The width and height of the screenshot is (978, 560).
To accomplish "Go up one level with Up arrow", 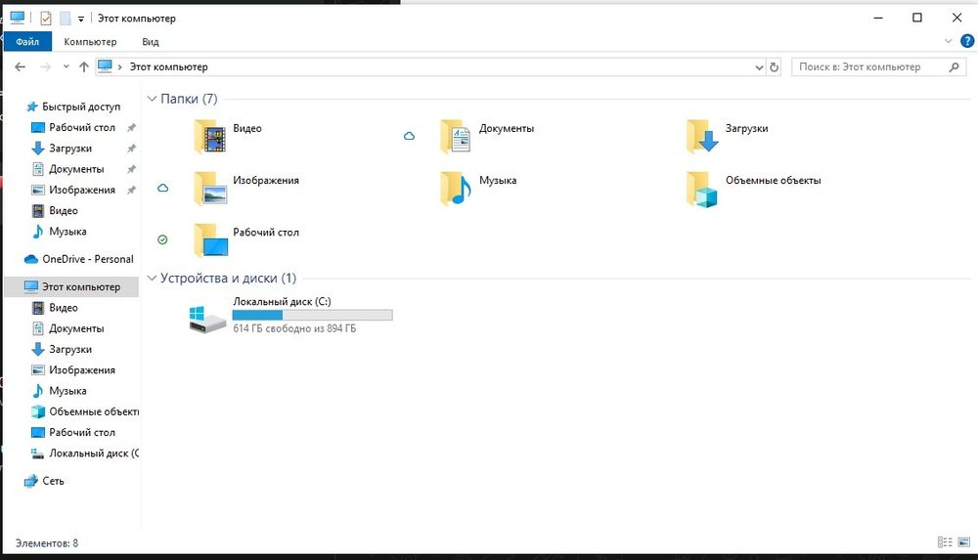I will tap(83, 66).
